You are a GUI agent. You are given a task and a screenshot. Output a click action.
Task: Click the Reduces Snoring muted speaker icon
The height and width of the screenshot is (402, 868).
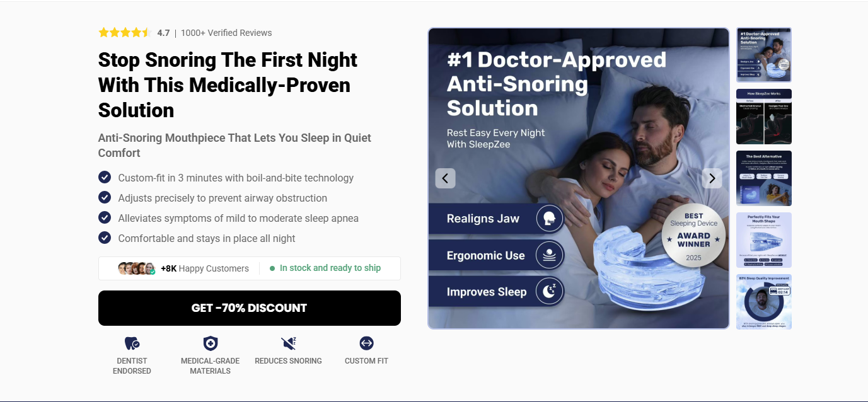click(x=288, y=343)
